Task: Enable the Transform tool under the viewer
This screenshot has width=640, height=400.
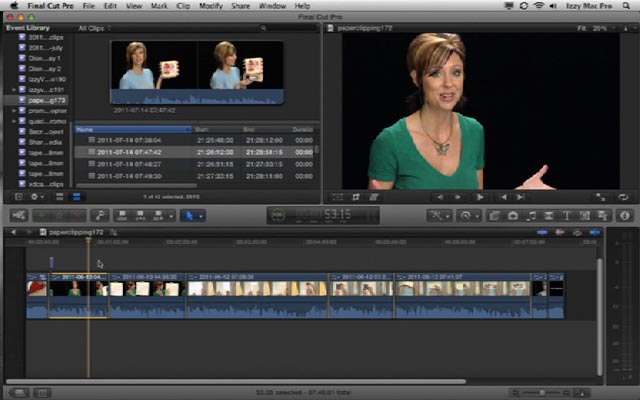Action: click(x=338, y=197)
